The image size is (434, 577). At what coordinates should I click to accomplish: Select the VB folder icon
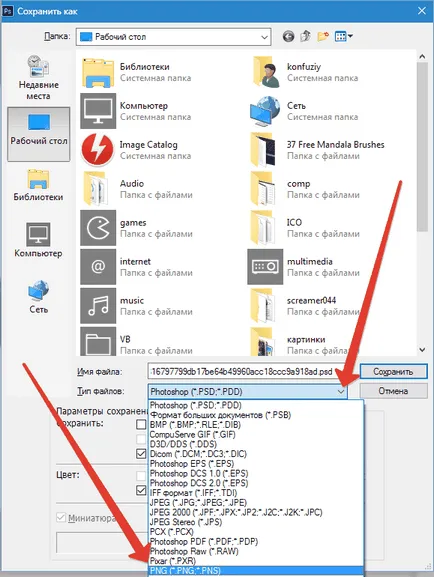coord(98,341)
